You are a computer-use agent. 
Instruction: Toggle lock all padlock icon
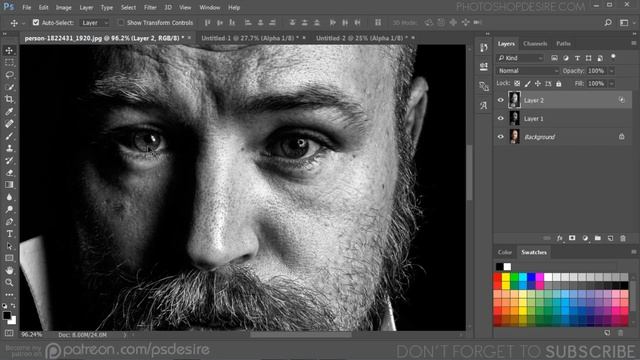coord(559,84)
